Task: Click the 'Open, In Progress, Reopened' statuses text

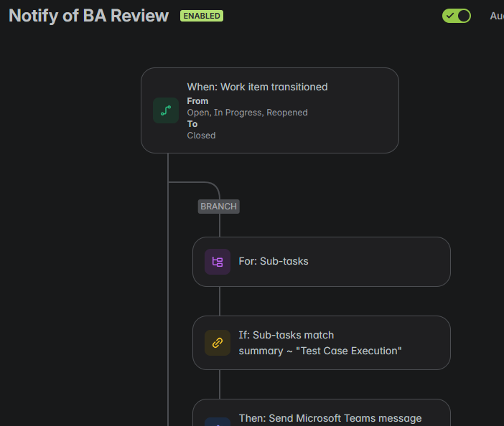Action: point(247,113)
